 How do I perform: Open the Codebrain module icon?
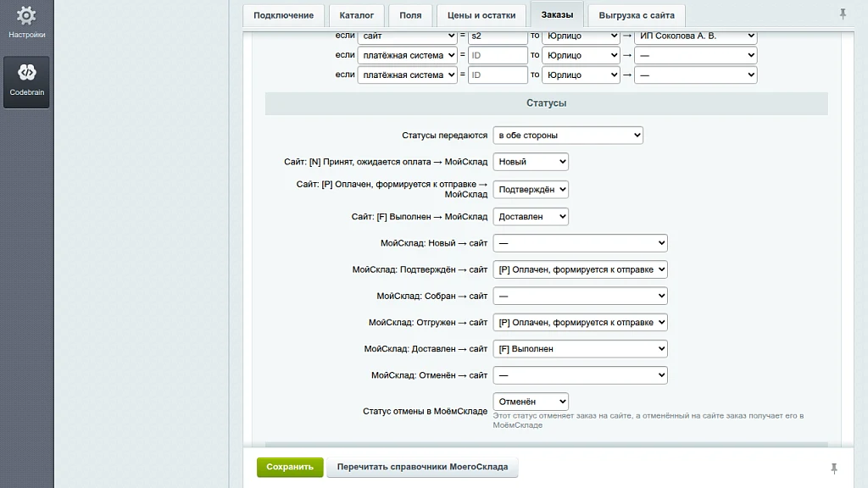pyautogui.click(x=26, y=81)
